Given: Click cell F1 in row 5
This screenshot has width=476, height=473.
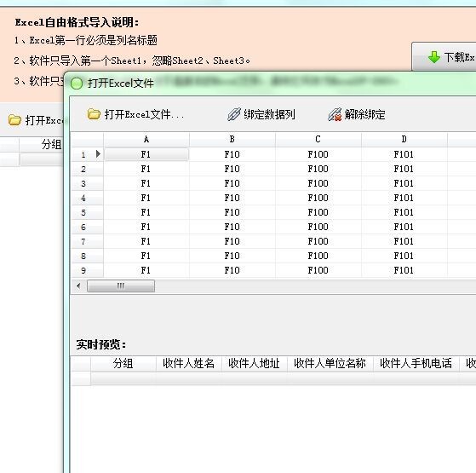Looking at the screenshot, I should (x=146, y=212).
